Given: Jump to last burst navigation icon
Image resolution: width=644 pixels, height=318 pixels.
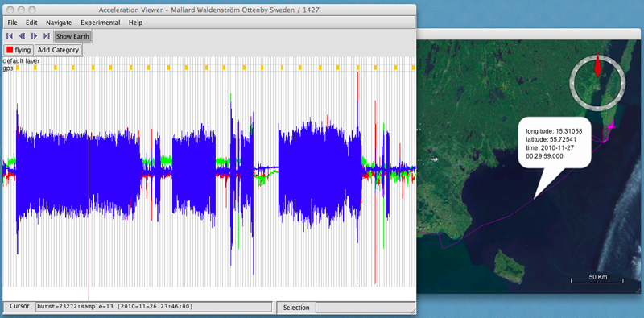Looking at the screenshot, I should tap(47, 36).
